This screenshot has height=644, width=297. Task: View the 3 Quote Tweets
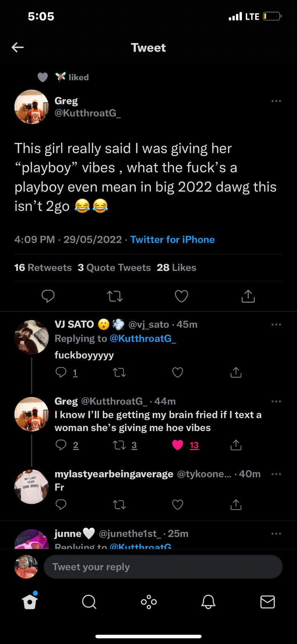[x=114, y=268]
